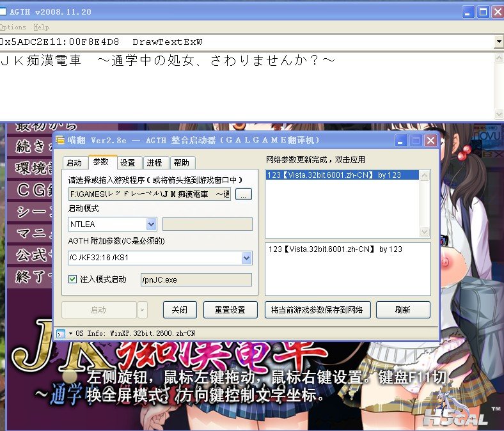Click the AGTH text output area
Screen dimensions: 504x431
pyautogui.click(x=246, y=86)
